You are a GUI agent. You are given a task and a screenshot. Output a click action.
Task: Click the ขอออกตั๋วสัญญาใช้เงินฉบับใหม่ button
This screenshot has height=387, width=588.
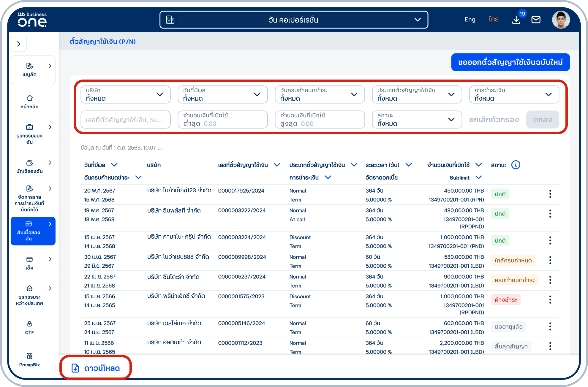[x=510, y=62]
